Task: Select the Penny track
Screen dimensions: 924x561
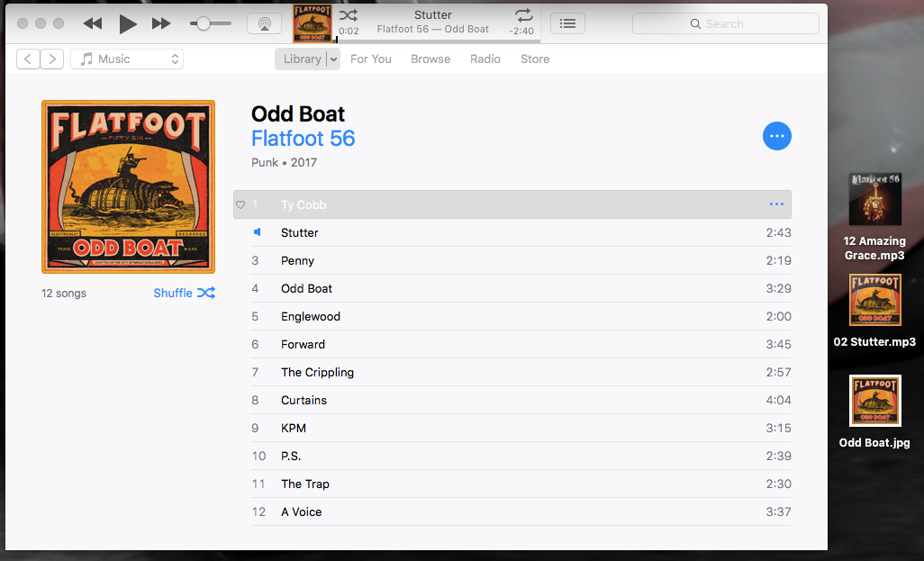Action: (521, 260)
